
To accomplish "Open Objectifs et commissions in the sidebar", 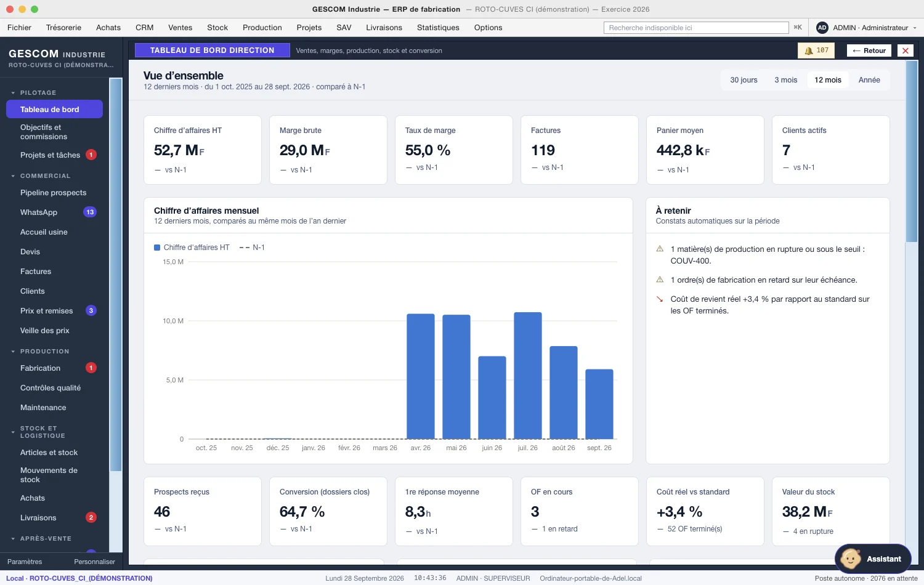I will (54, 132).
